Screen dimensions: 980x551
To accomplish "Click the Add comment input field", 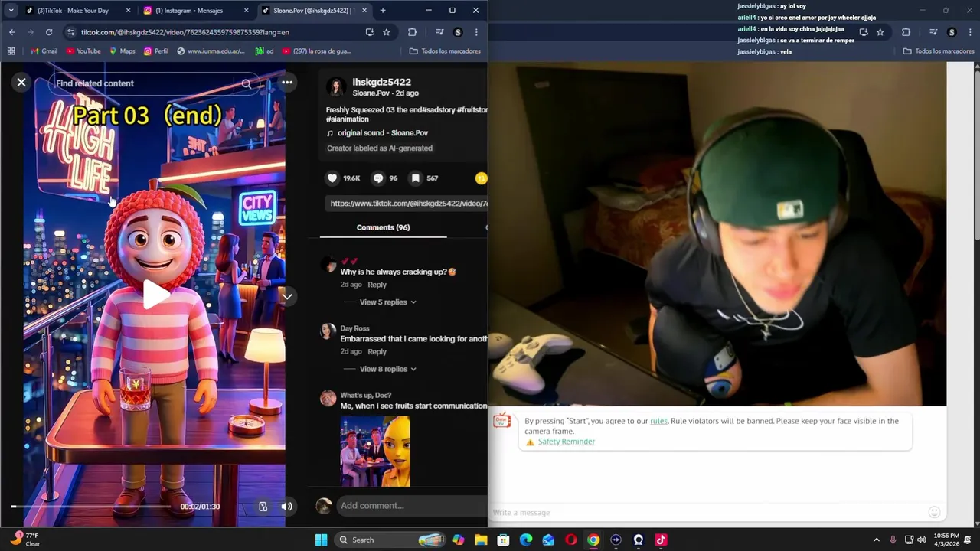I will coord(412,505).
